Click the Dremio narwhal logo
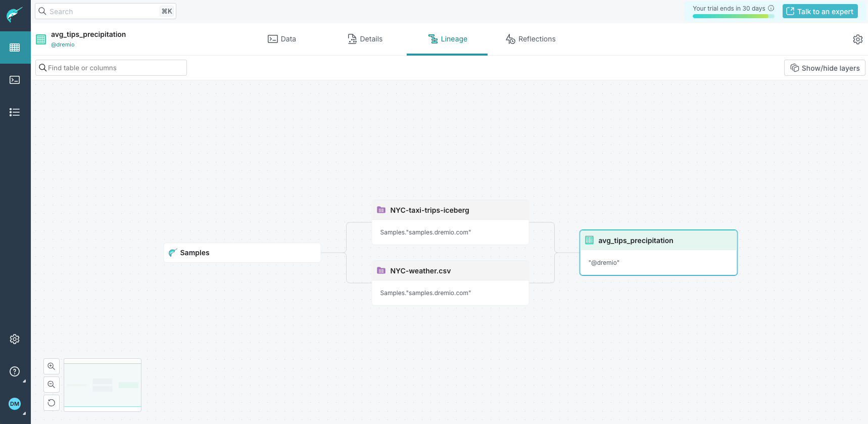This screenshot has height=424, width=868. pos(15,14)
